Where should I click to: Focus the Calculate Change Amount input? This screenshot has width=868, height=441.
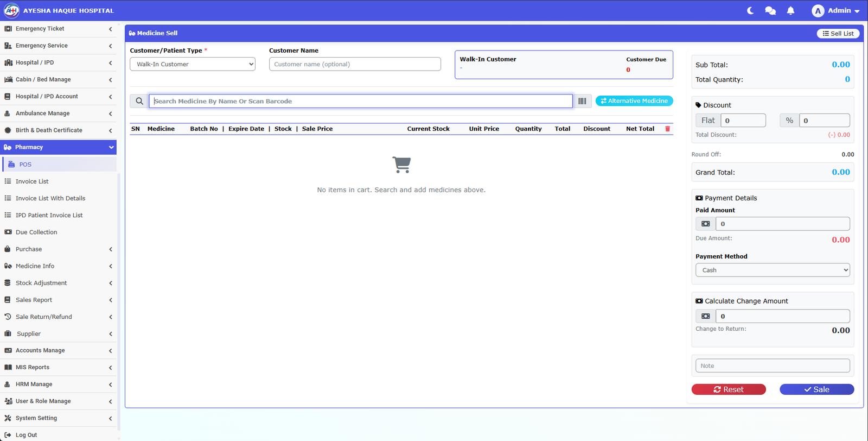tap(783, 316)
